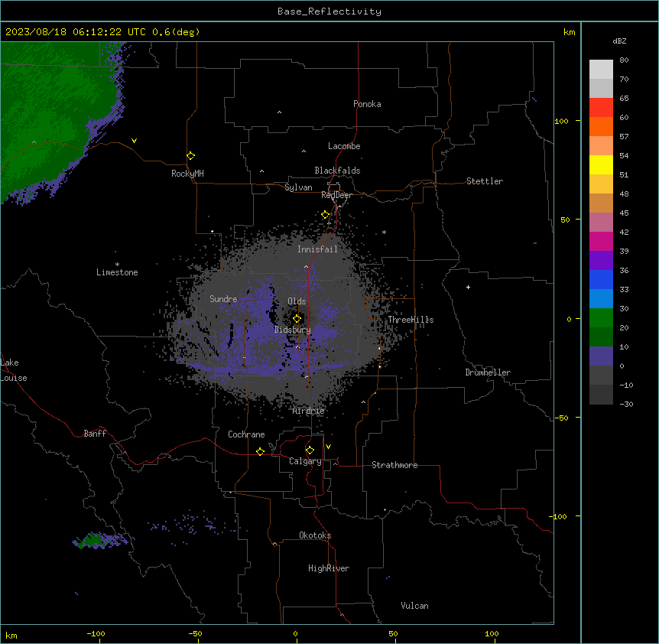This screenshot has height=644, width=659.
Task: Click the yellow diamond marker below Cochrane
Action: tap(260, 451)
